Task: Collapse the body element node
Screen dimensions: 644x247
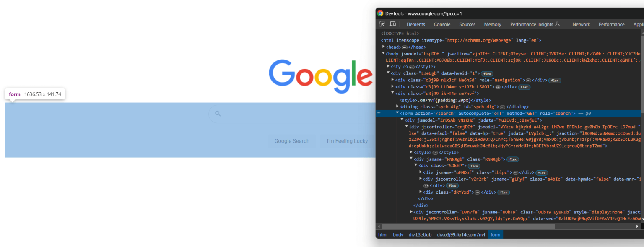Action: [x=383, y=54]
